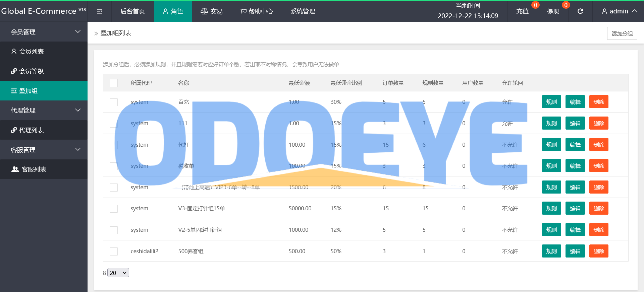Open the 系统管理 top menu
Screen dimensions: 644x292
tap(303, 11)
